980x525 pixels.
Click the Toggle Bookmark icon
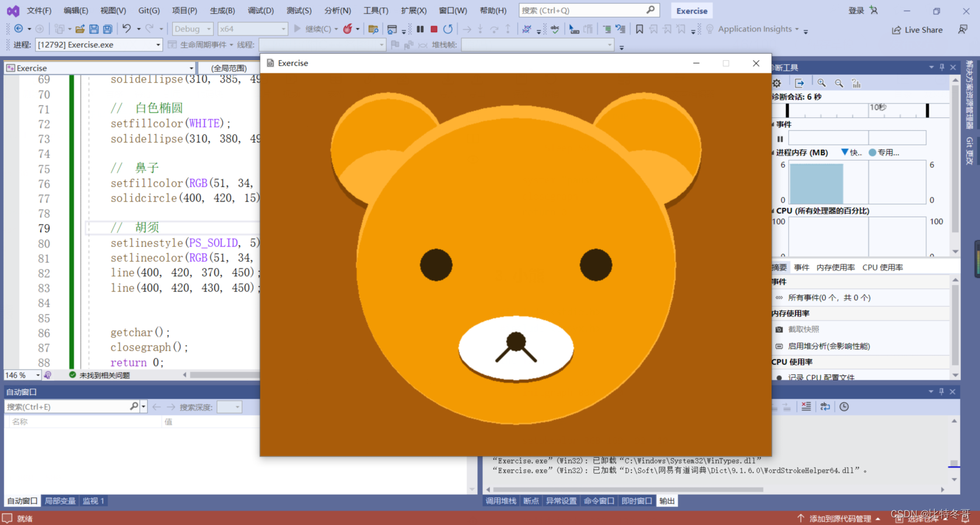(x=640, y=29)
